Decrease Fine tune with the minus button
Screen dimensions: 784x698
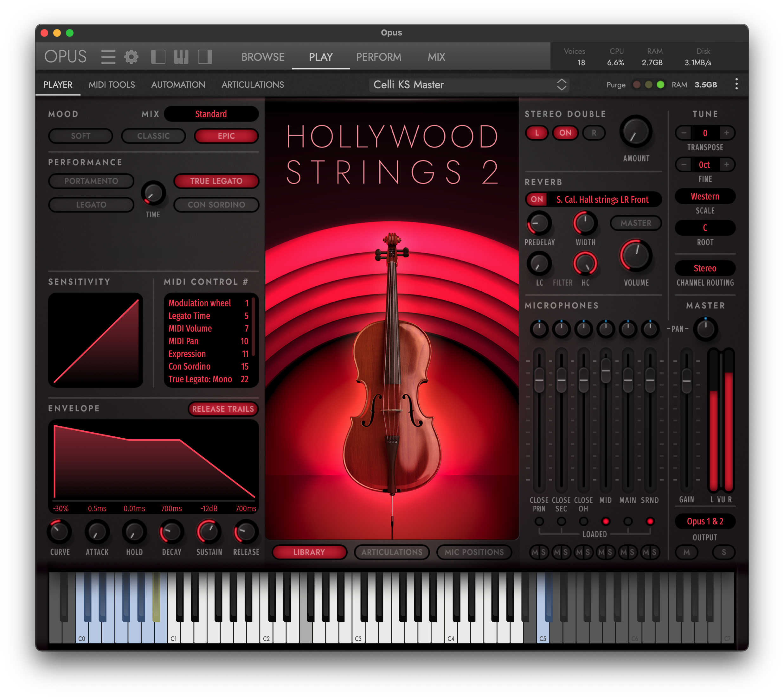point(684,165)
